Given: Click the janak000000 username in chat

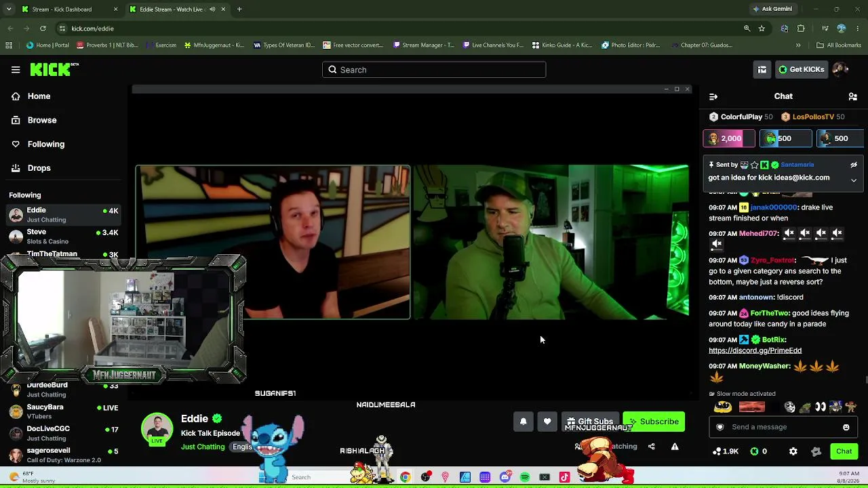Looking at the screenshot, I should pyautogui.click(x=774, y=207).
